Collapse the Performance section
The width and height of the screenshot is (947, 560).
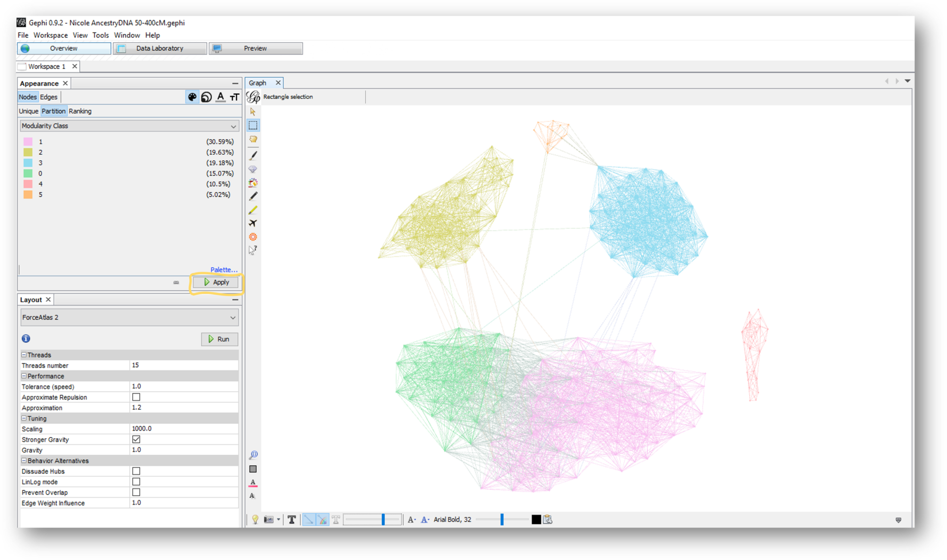coord(24,376)
